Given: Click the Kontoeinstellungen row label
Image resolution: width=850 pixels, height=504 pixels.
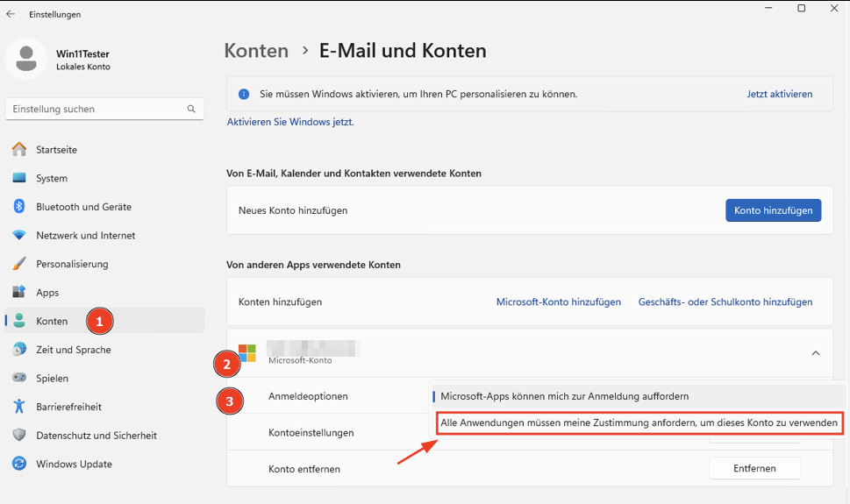Looking at the screenshot, I should [x=311, y=432].
